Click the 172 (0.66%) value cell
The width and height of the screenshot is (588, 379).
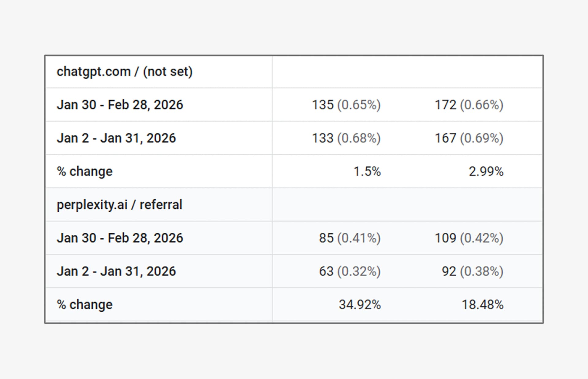[469, 105]
